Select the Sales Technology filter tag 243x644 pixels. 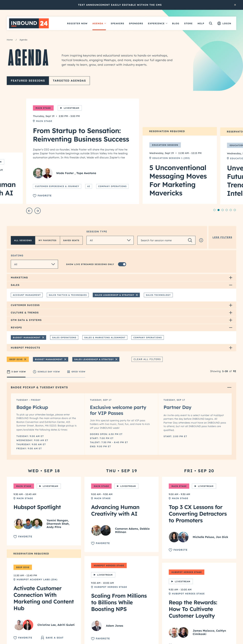(158, 295)
